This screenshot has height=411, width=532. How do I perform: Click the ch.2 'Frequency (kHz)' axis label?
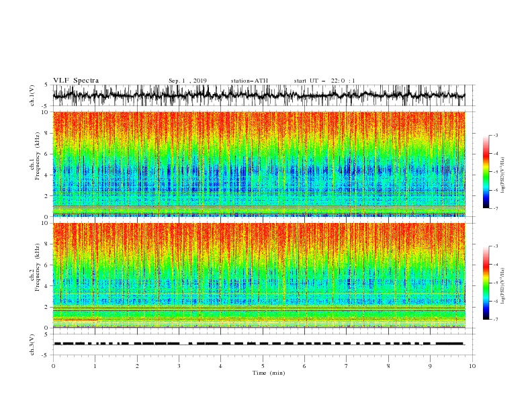[38, 267]
